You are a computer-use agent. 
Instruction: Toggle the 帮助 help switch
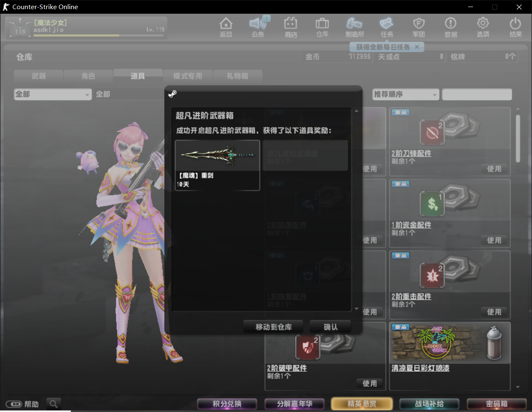coord(14,404)
